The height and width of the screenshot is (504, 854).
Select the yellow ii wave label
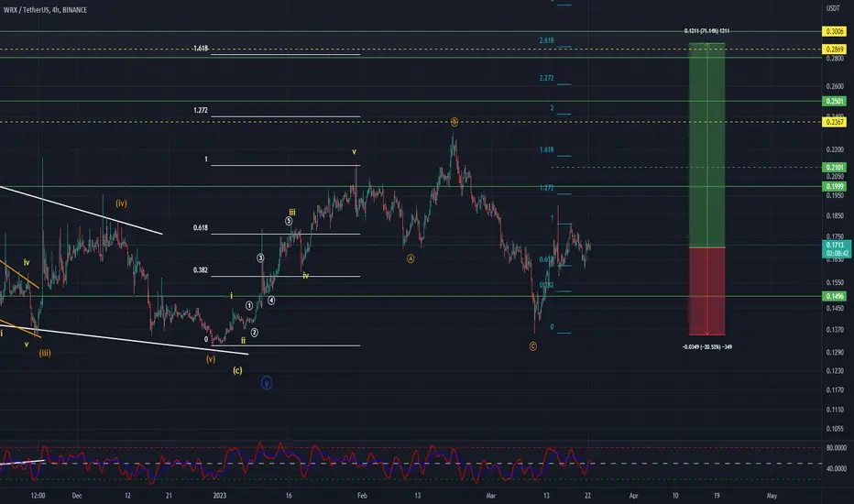click(x=243, y=341)
